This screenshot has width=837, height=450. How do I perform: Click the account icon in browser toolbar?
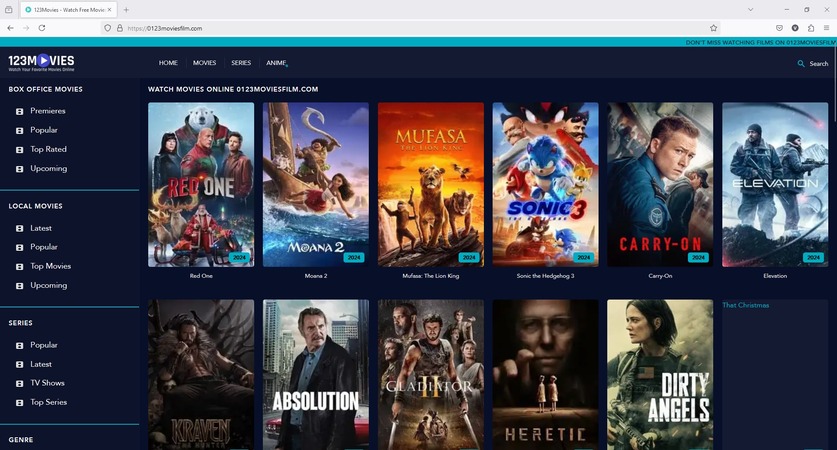tap(795, 28)
